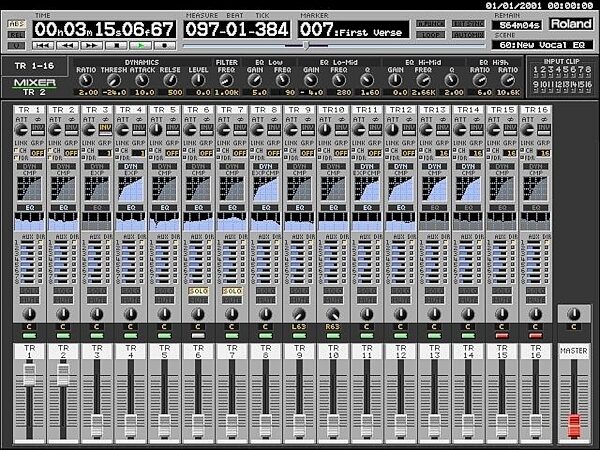
Task: Mute track TR 10
Action: (333, 300)
